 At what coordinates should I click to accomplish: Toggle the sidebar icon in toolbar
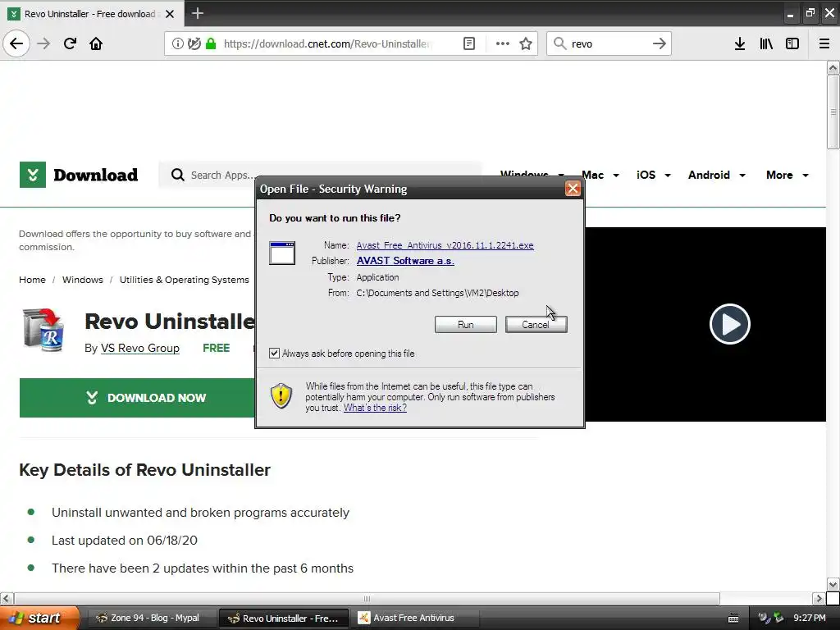pyautogui.click(x=792, y=43)
